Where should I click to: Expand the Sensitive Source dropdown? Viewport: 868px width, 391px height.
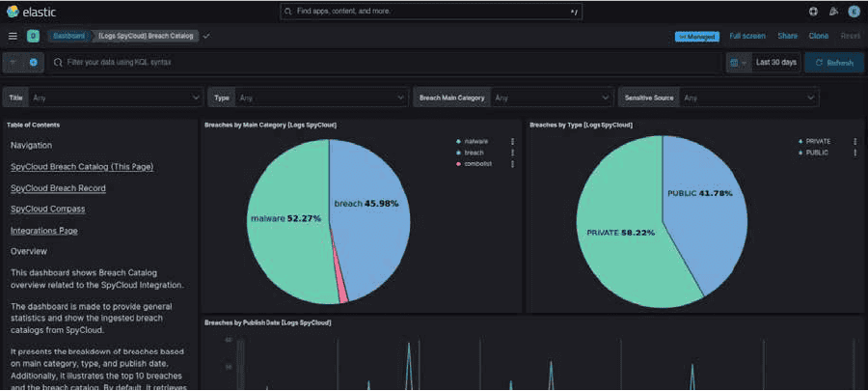(747, 98)
